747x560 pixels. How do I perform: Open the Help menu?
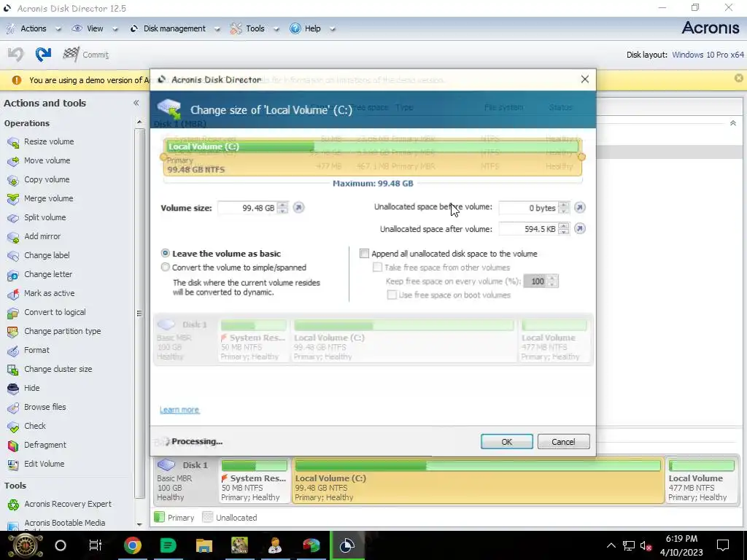312,28
